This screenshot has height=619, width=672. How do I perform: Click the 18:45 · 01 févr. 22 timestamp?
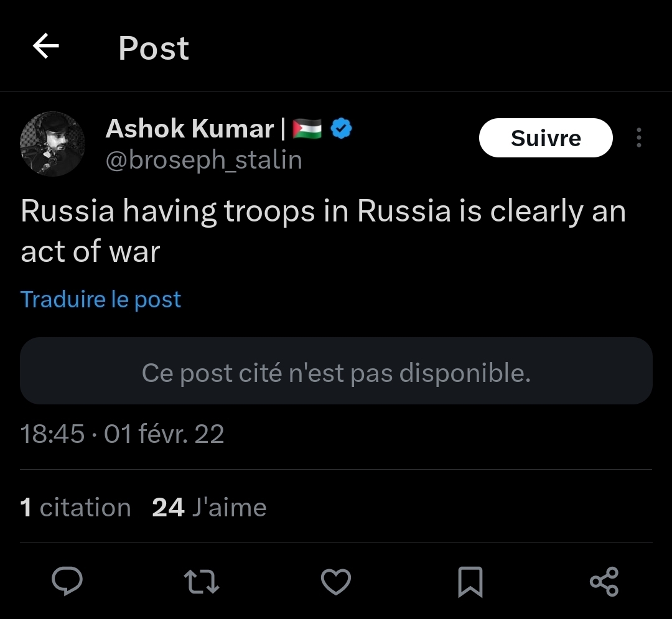(123, 434)
